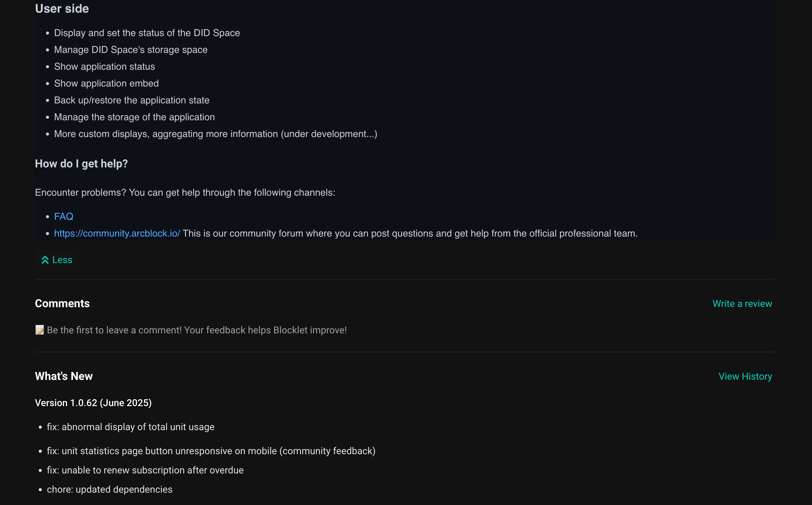Click 'Manage DID Space's storage space' item
812x505 pixels.
click(130, 50)
